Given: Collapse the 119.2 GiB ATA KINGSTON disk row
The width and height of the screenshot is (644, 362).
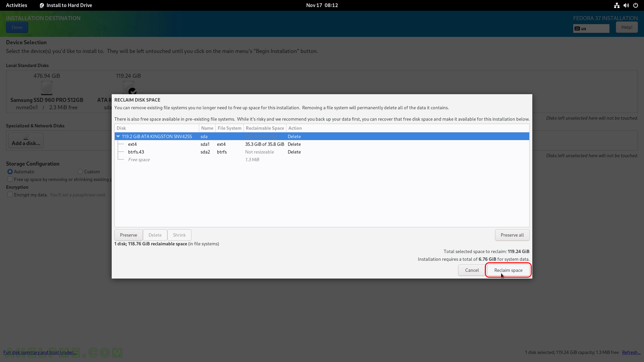Looking at the screenshot, I should pos(118,136).
